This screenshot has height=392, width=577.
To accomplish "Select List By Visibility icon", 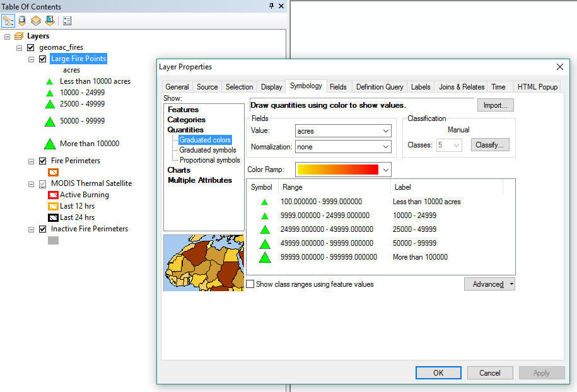I will coord(36,21).
